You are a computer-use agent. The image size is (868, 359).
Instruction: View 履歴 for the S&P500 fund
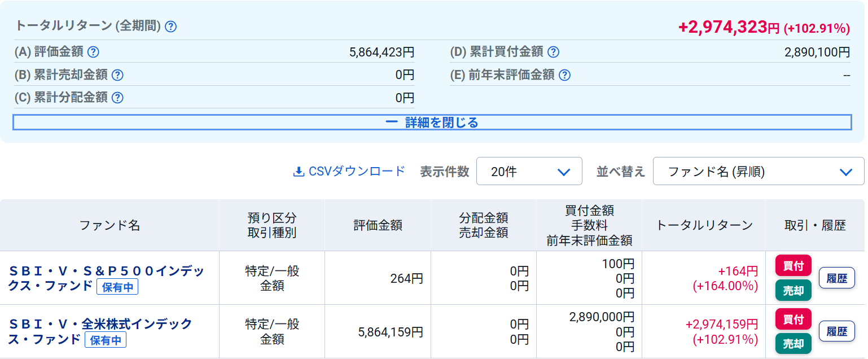click(x=836, y=278)
